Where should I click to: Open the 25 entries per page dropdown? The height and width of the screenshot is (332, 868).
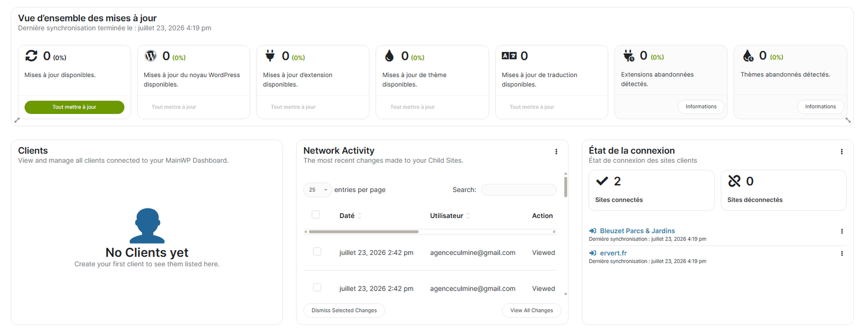click(x=317, y=190)
